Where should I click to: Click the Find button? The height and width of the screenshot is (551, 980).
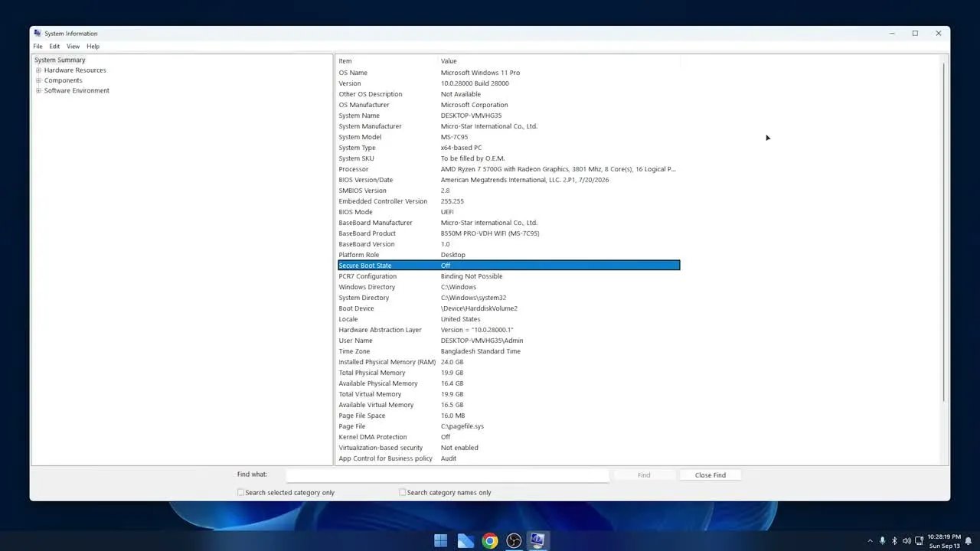point(644,475)
